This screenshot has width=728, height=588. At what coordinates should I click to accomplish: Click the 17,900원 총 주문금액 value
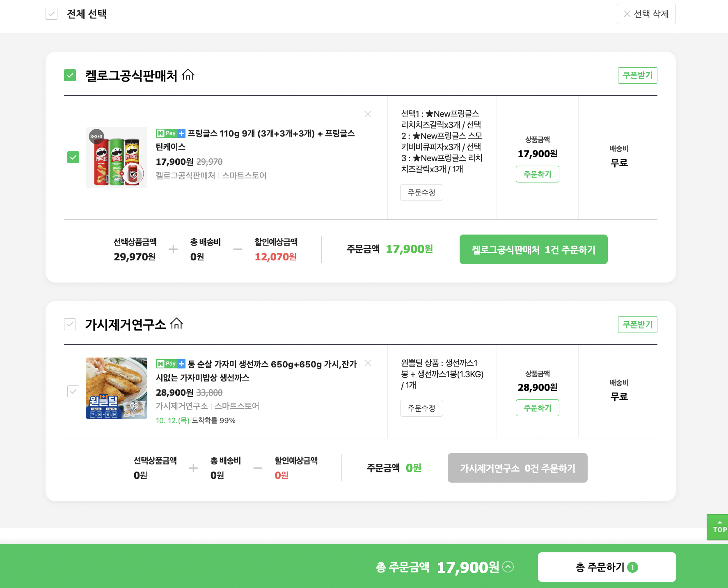468,567
